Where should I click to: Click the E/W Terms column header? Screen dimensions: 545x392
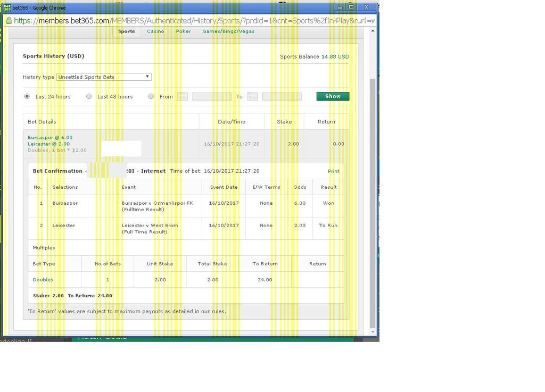(x=266, y=187)
